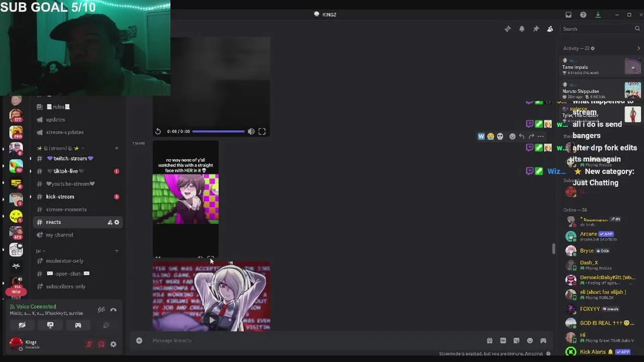This screenshot has height=362, width=644.
Task: Open the GIF picker
Action: tap(503, 340)
